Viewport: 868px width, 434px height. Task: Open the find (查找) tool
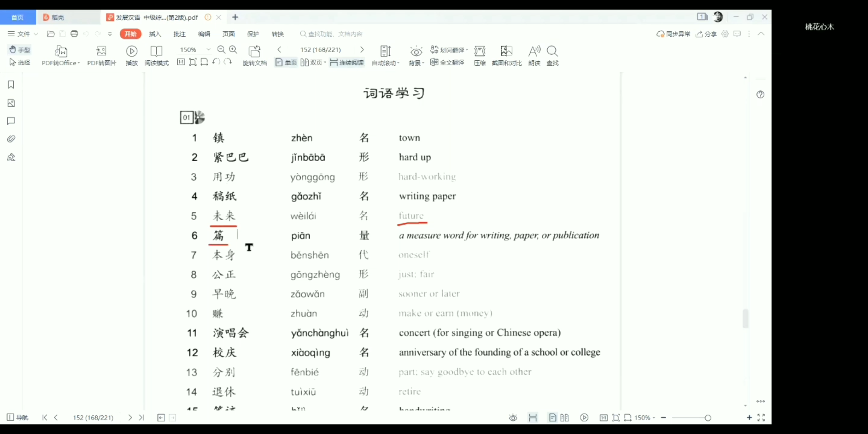553,55
